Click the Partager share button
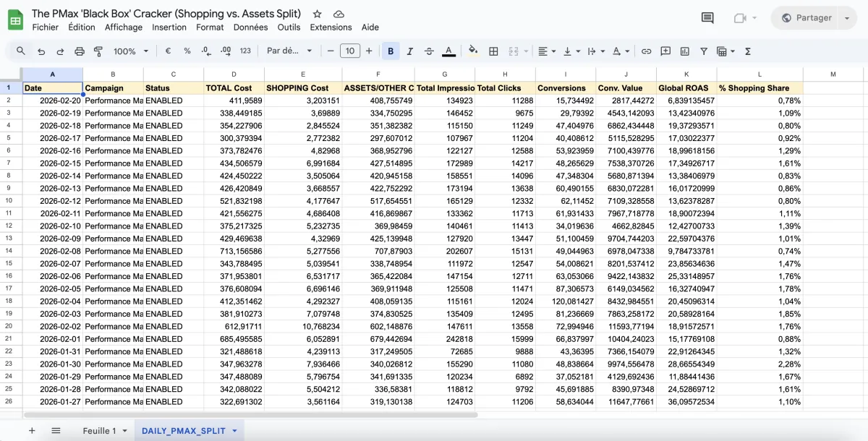This screenshot has height=441, width=868. tap(807, 18)
